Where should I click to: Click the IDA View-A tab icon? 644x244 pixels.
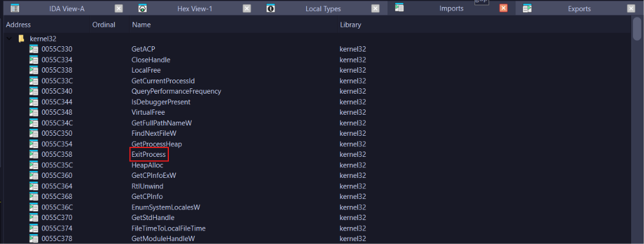tap(15, 8)
